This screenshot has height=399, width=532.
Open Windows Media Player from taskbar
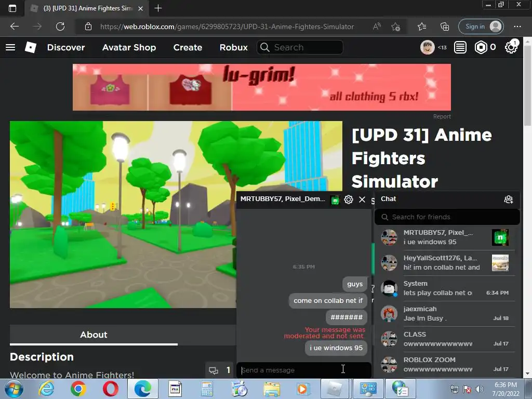point(302,389)
